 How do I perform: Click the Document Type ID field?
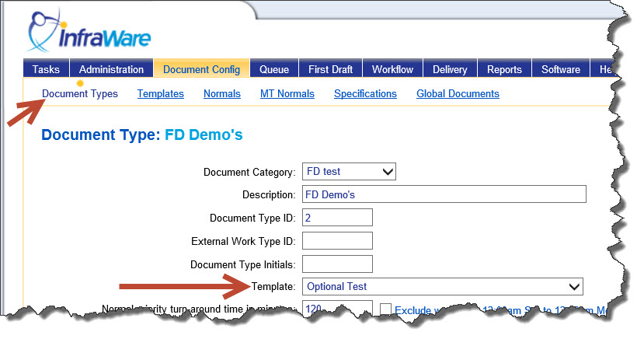click(x=337, y=218)
